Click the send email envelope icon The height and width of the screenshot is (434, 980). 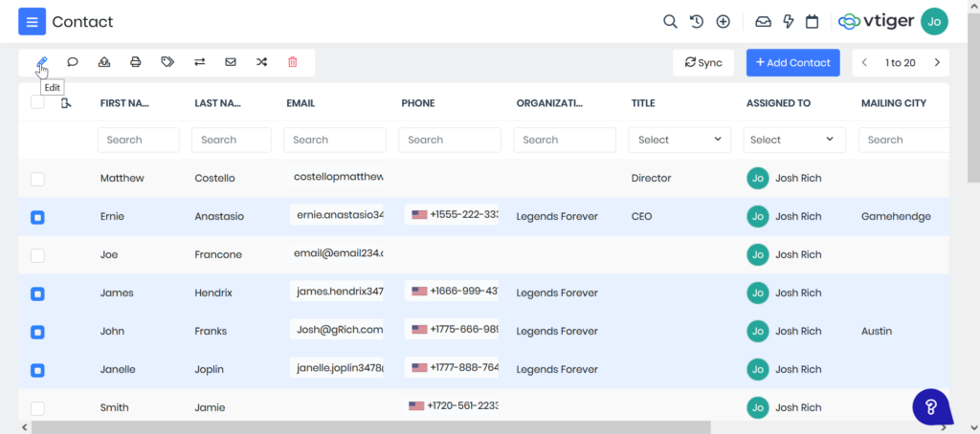tap(231, 62)
